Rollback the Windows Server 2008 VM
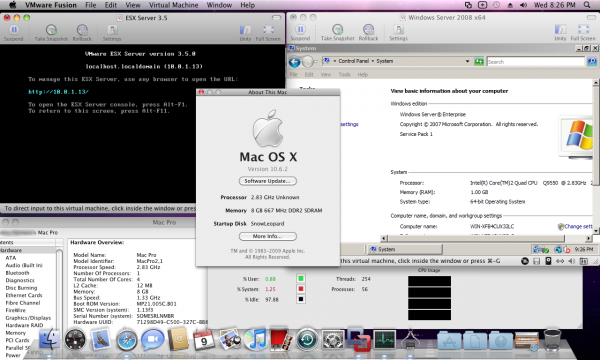600x360 pixels. (x=368, y=32)
